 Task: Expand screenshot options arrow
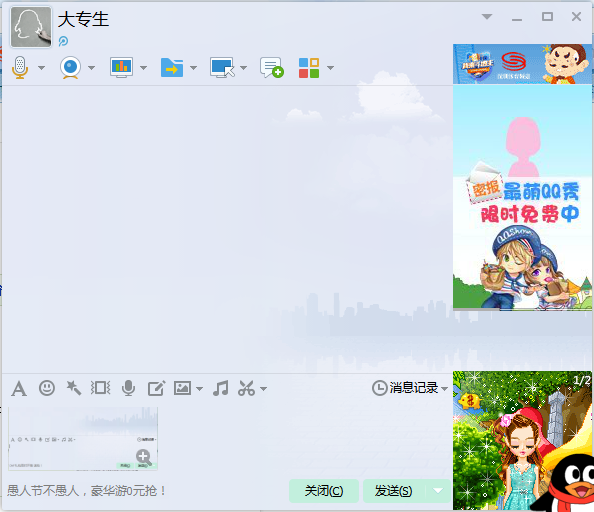[264, 389]
